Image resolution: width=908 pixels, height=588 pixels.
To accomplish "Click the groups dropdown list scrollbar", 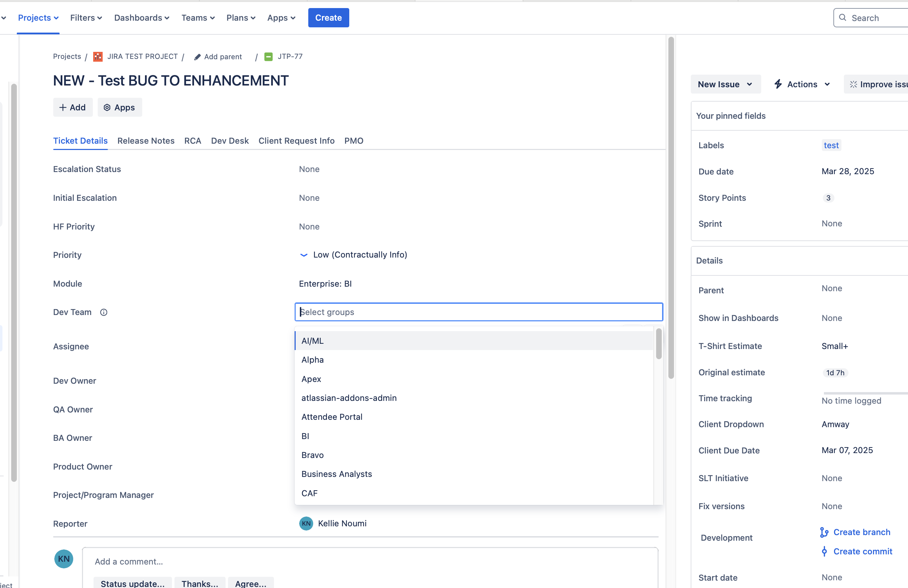I will (659, 344).
